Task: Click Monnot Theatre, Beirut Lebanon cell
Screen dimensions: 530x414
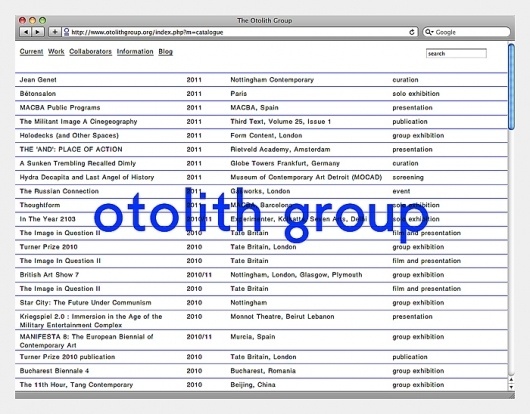Action: pyautogui.click(x=282, y=317)
